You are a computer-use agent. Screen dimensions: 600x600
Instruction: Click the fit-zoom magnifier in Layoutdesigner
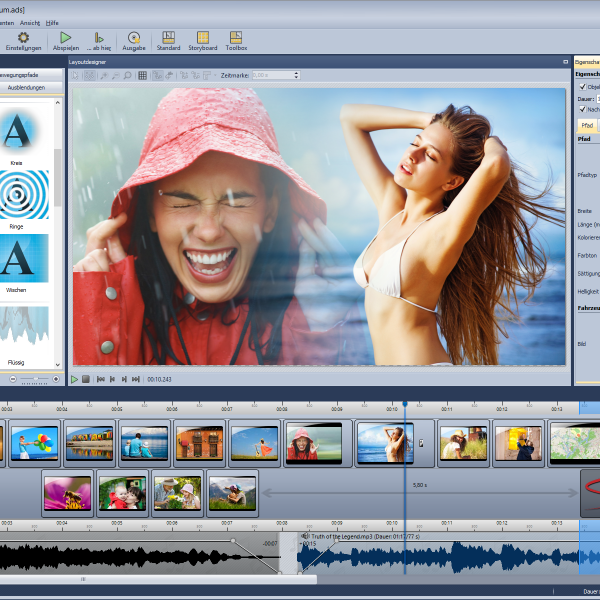pos(127,75)
